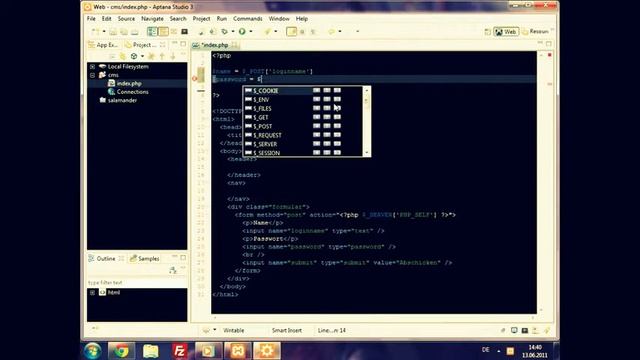Screen dimensions: 640x360
Task: Click the Save toolbar icon
Action: [113, 31]
